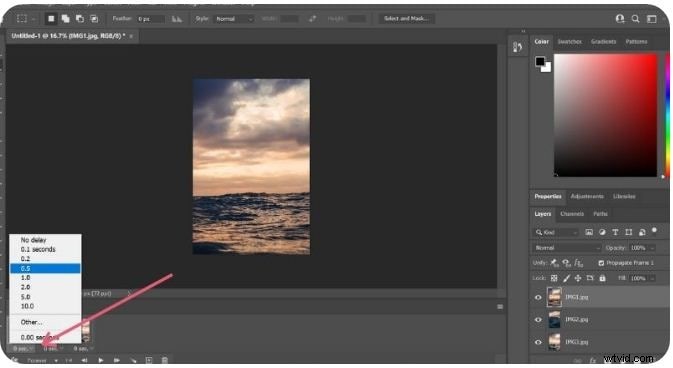Open the timeline panel menu icon
The width and height of the screenshot is (673, 368).
click(x=500, y=307)
